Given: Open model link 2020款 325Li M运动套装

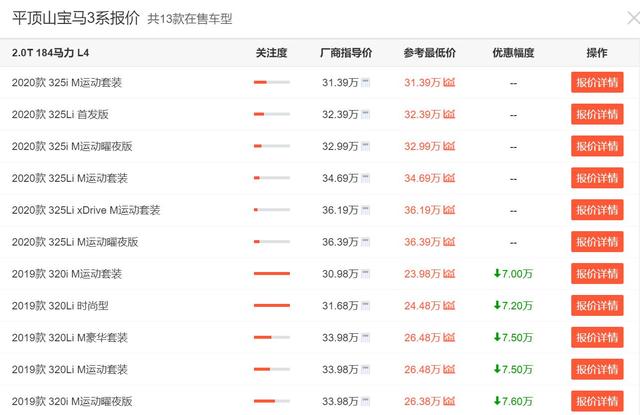Looking at the screenshot, I should [x=69, y=178].
